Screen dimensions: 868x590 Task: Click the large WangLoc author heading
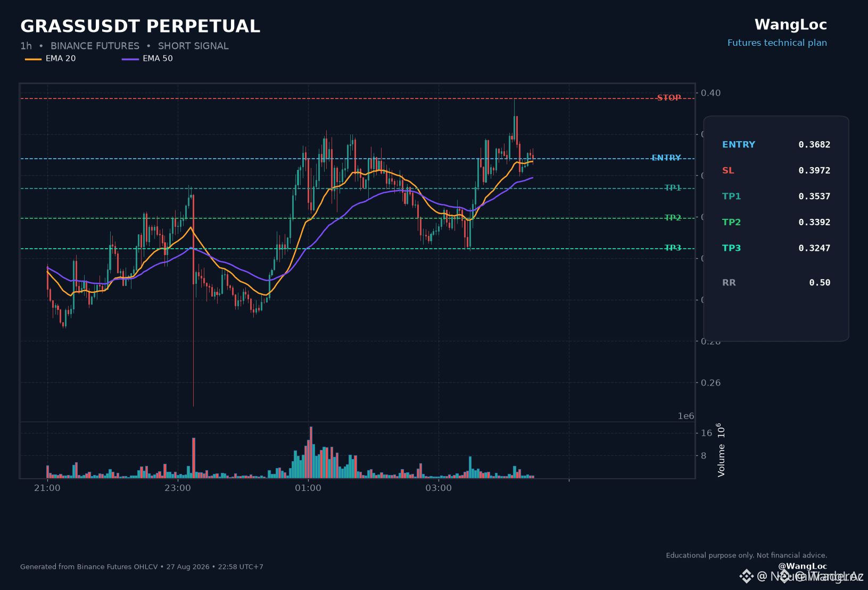[790, 25]
